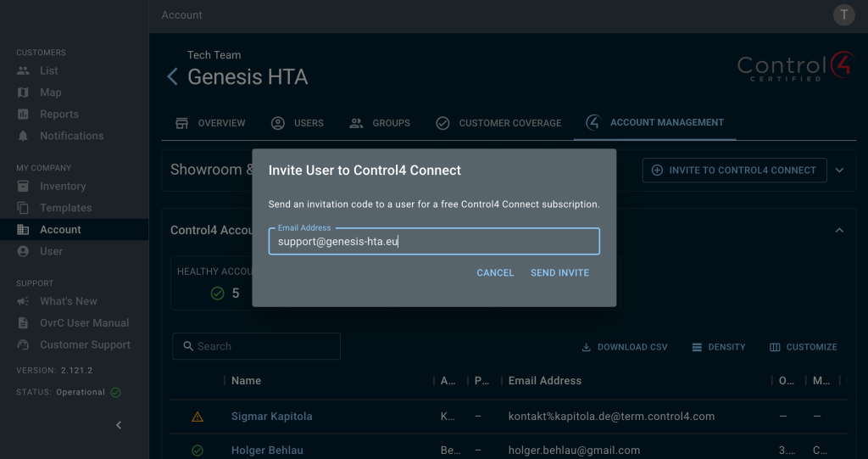Open Sigmar Kapitola account link
The width and height of the screenshot is (868, 459).
click(x=272, y=417)
